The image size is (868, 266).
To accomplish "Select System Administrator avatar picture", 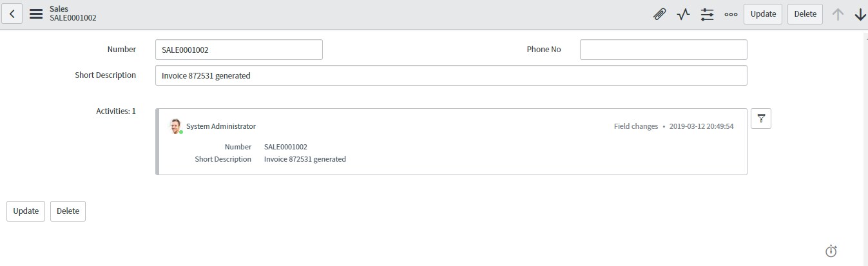I will 175,126.
